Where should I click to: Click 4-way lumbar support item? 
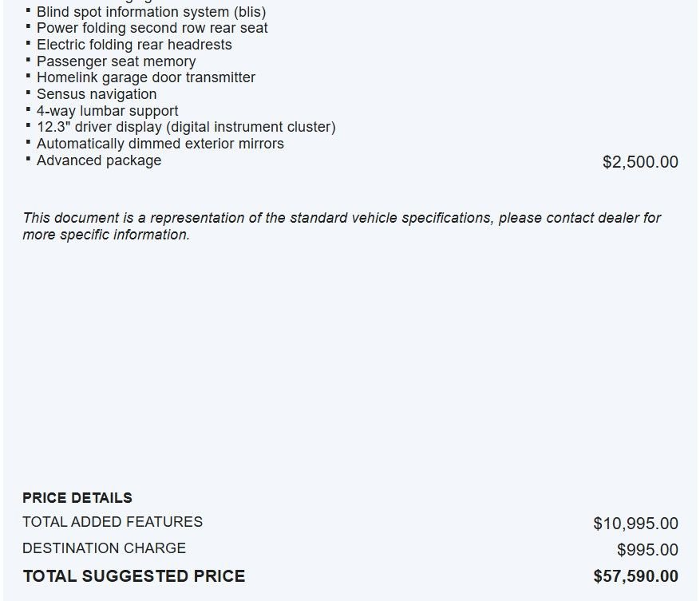[x=107, y=111]
